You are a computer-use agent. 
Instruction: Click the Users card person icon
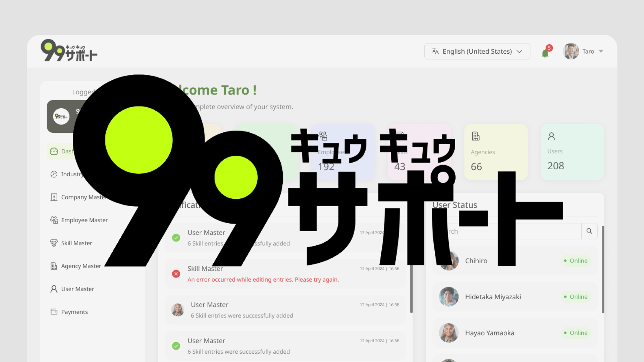(551, 136)
